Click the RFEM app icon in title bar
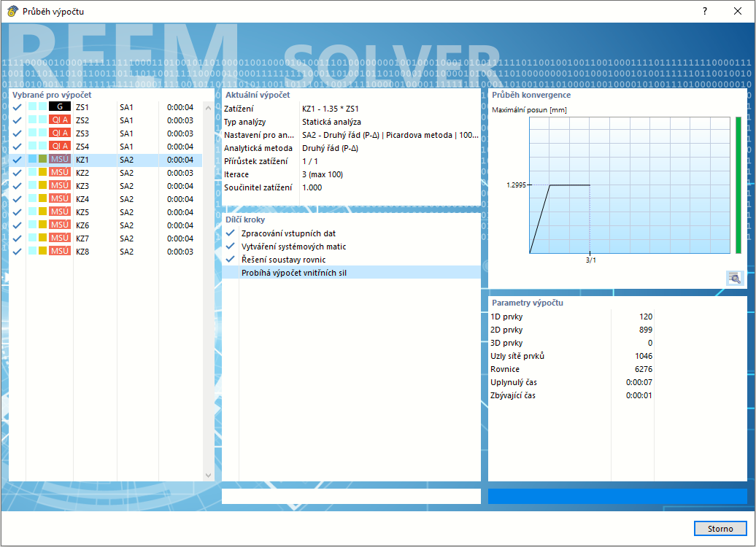 coord(12,11)
